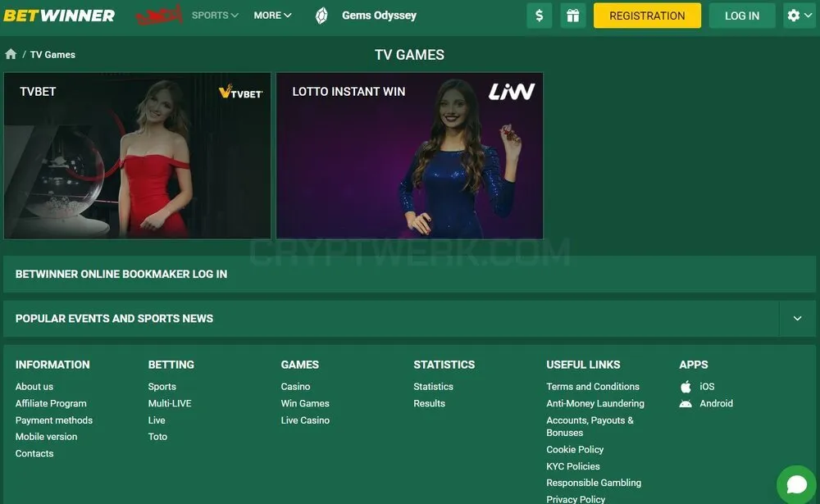Go to home via breadcrumb house icon
Screen dimensions: 820x504
(x=11, y=54)
